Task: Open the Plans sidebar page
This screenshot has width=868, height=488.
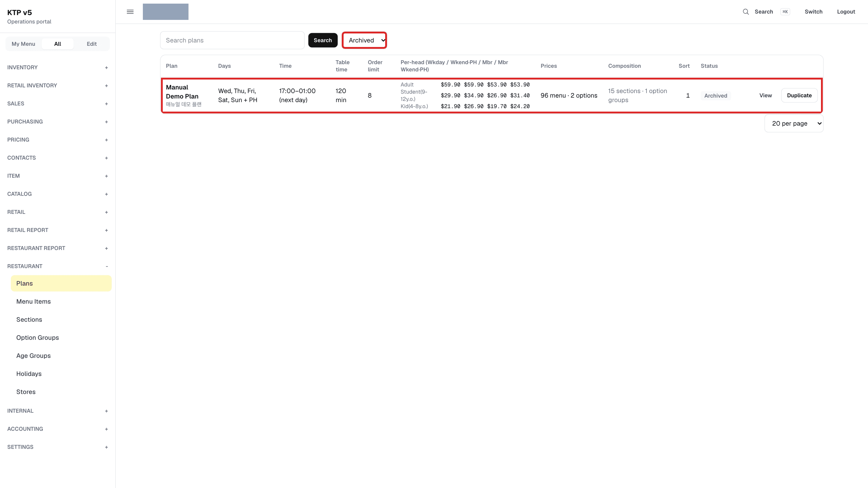Action: [61, 283]
